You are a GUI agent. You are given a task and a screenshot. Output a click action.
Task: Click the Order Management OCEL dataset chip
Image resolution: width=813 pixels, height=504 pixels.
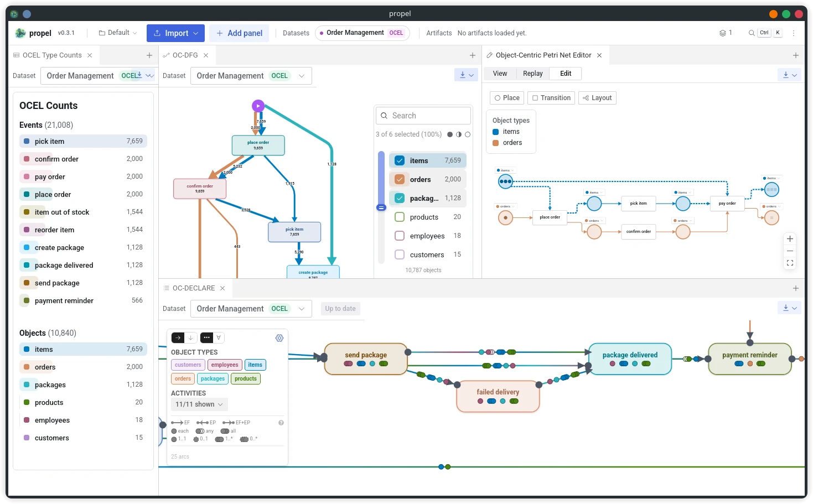(363, 33)
